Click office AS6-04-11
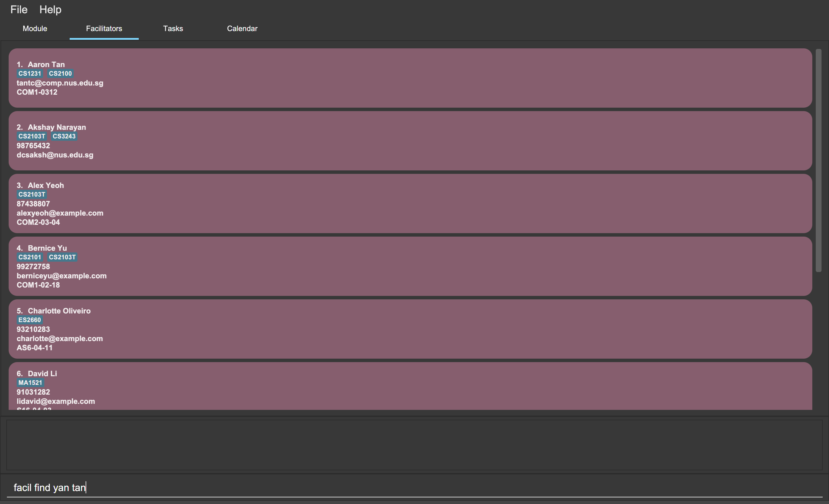 pyautogui.click(x=35, y=348)
